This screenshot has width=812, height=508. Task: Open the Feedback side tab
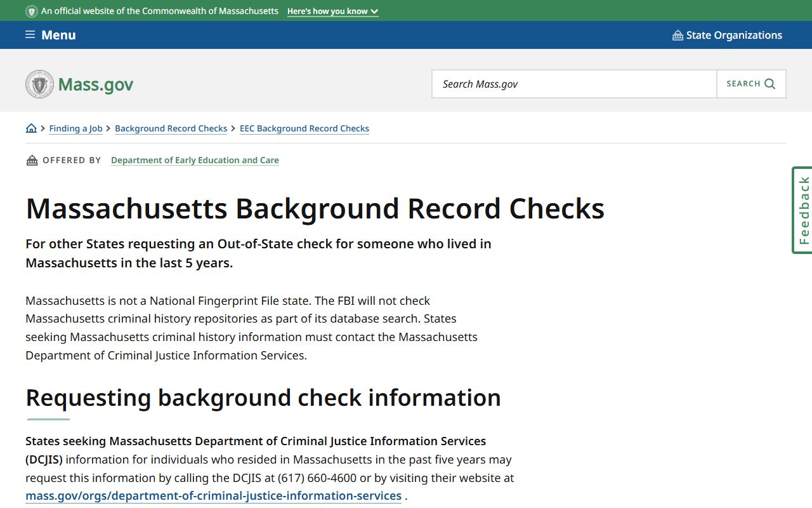click(x=802, y=210)
